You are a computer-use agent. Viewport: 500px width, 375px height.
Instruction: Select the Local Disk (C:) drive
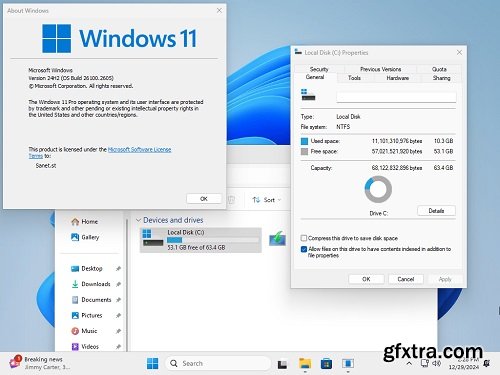click(201, 240)
